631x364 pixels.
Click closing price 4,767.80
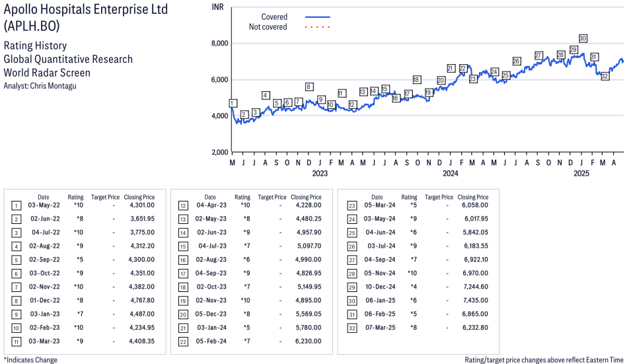[143, 301]
